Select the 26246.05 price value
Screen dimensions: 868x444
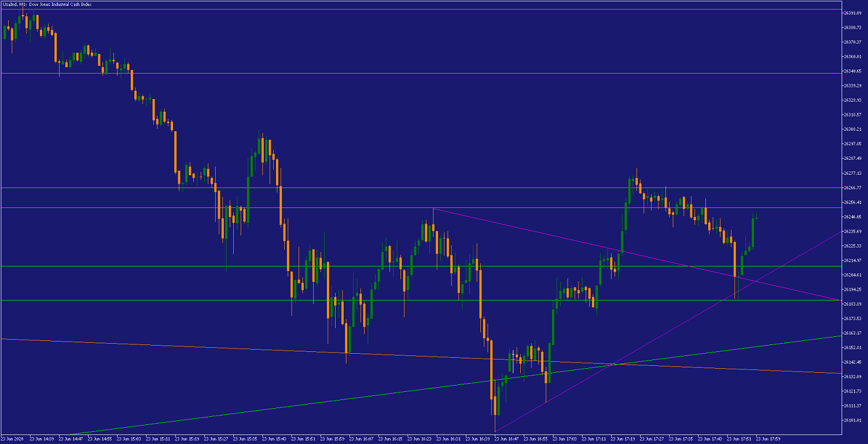pyautogui.click(x=852, y=217)
